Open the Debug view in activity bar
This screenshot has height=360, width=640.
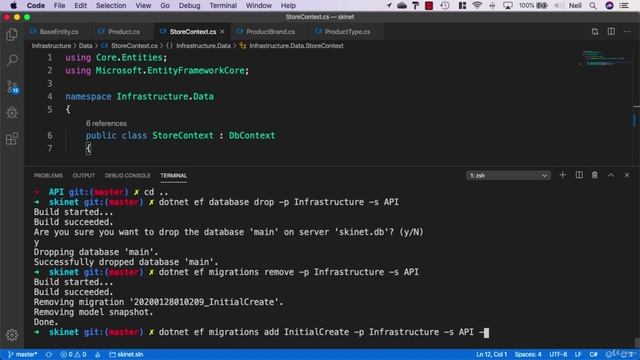[x=12, y=112]
